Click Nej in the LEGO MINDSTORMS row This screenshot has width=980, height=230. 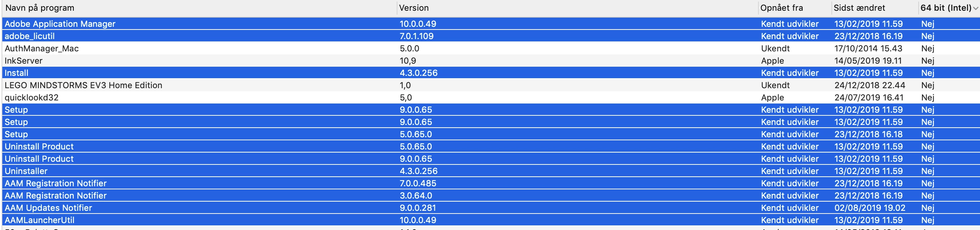point(928,85)
